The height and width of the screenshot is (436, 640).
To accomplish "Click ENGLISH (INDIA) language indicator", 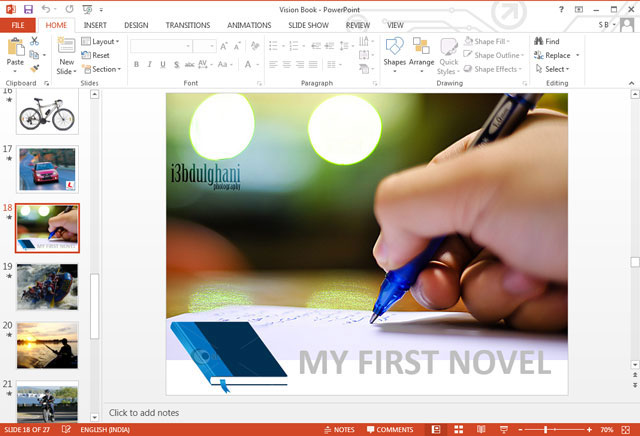I will 105,429.
